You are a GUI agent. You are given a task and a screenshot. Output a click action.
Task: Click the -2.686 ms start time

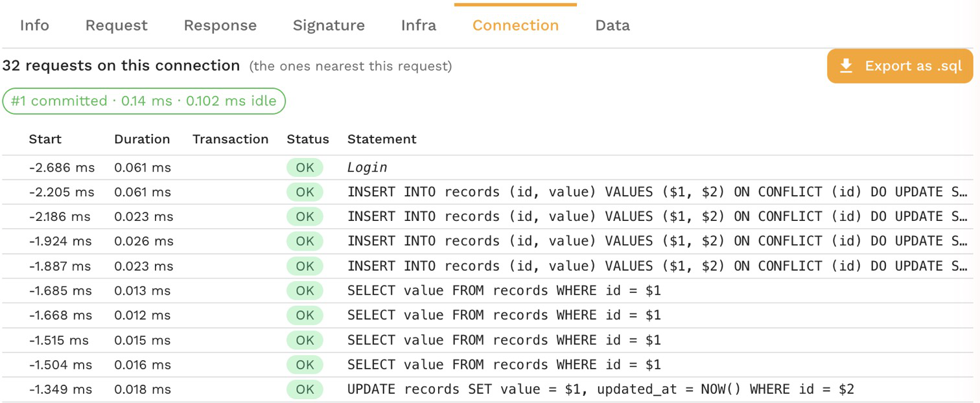[x=62, y=167]
